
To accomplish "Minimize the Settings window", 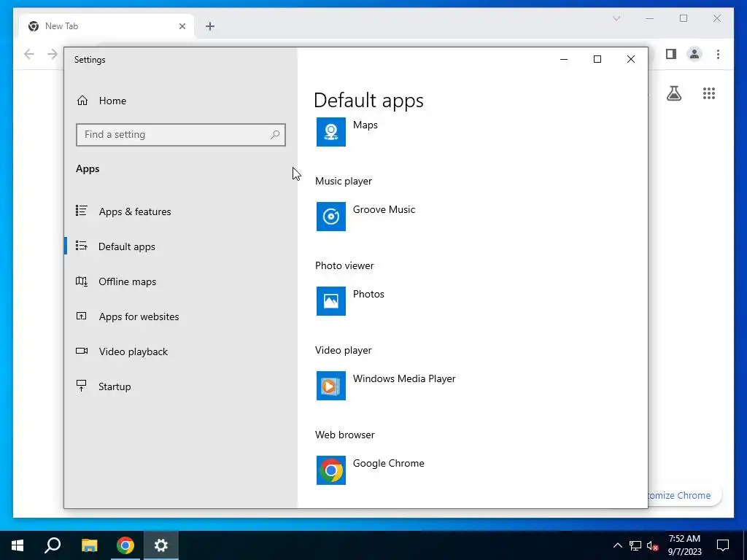I will [x=564, y=59].
